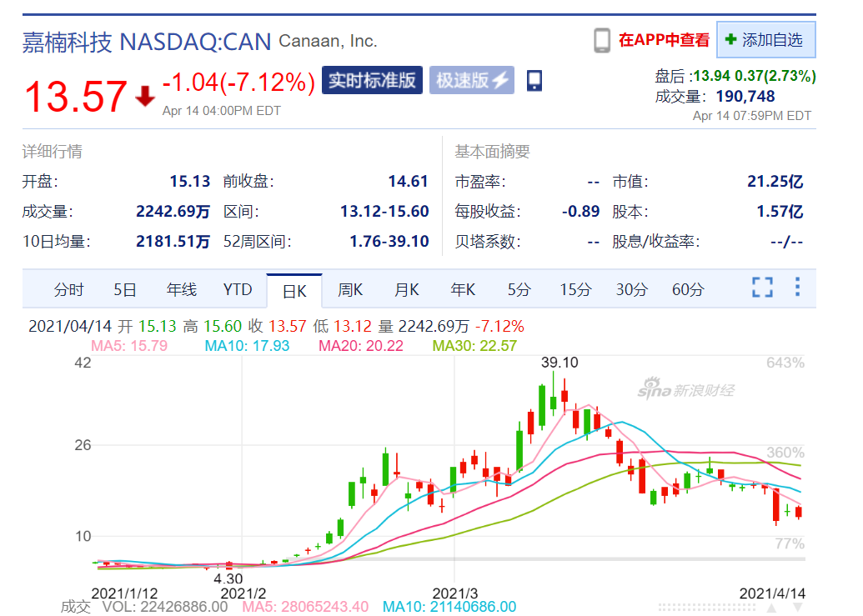The image size is (863, 616).
Task: Select the 年线 chart tab
Action: 182,289
